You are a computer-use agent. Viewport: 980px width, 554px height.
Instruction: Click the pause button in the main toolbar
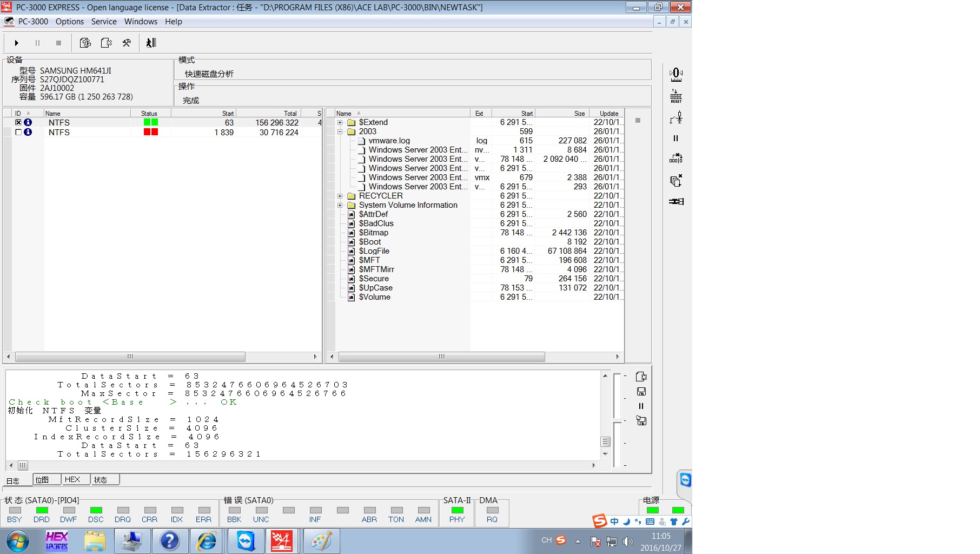[x=37, y=43]
